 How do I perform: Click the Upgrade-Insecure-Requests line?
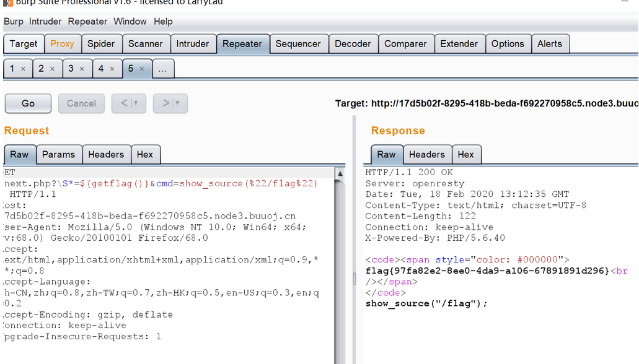click(82, 337)
